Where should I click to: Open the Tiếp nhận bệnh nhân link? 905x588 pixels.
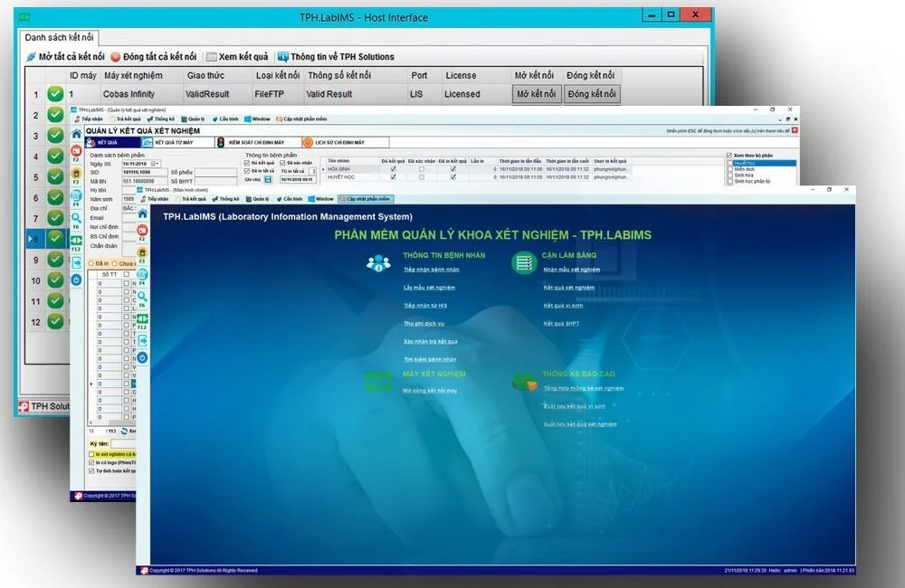click(431, 270)
